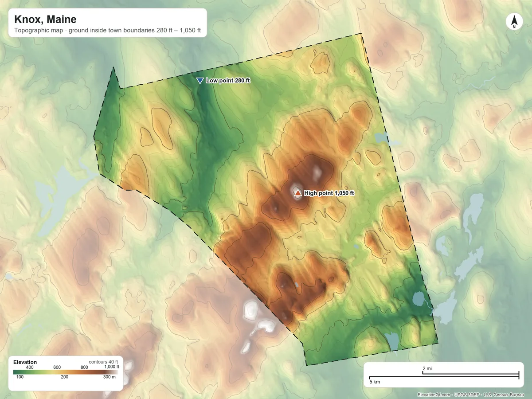The height and width of the screenshot is (399, 532).
Task: Click the '5 km' scale bar label
Action: click(x=374, y=382)
